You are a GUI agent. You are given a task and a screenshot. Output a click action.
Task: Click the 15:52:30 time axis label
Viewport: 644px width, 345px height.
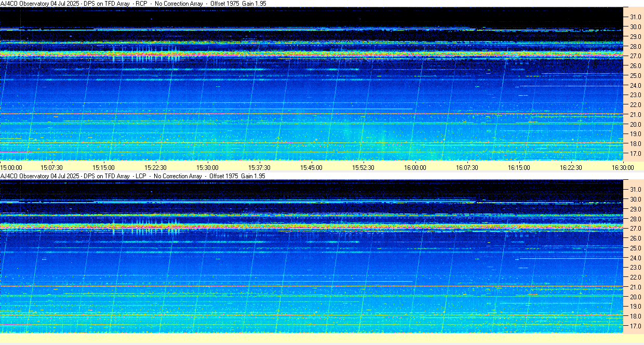tap(363, 167)
